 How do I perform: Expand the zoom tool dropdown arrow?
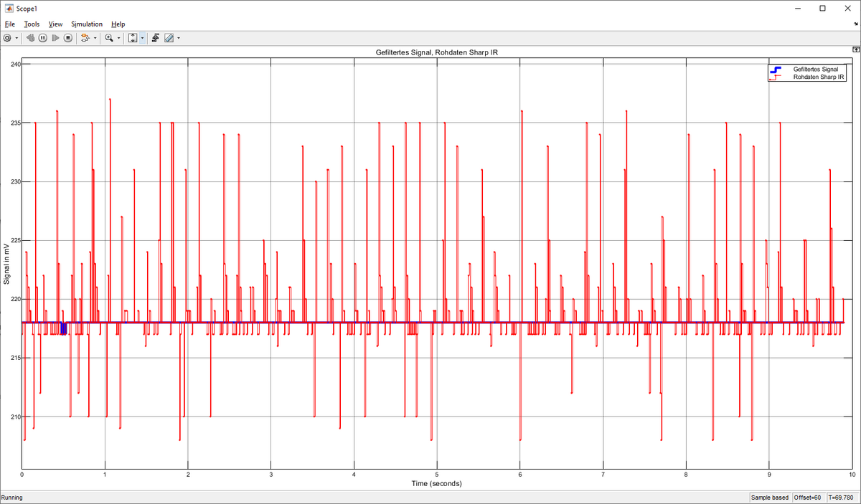pyautogui.click(x=118, y=38)
